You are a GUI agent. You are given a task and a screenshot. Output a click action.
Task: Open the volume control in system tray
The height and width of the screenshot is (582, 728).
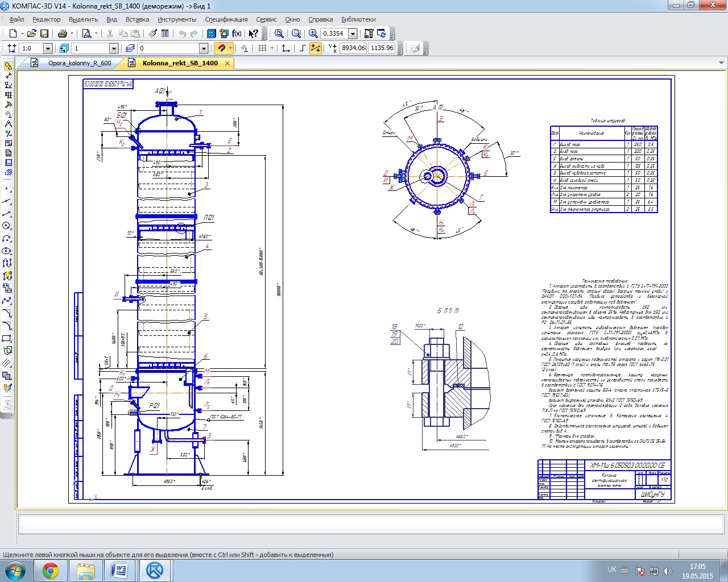click(668, 571)
